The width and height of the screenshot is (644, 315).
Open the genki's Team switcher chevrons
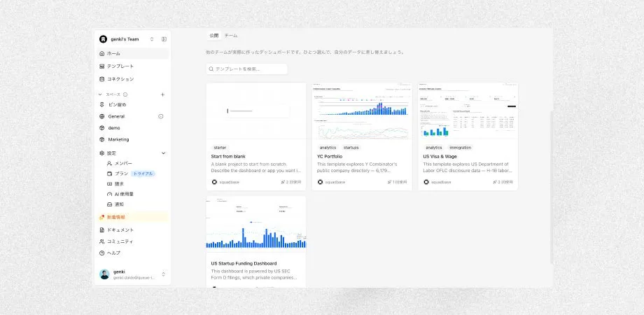152,39
